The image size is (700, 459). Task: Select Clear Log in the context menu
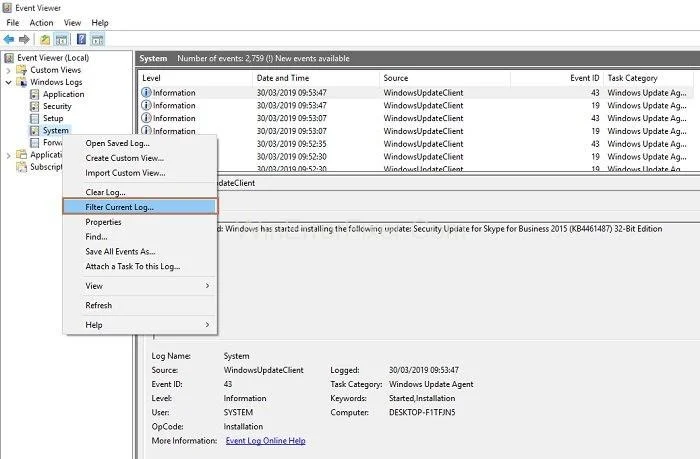coord(106,192)
